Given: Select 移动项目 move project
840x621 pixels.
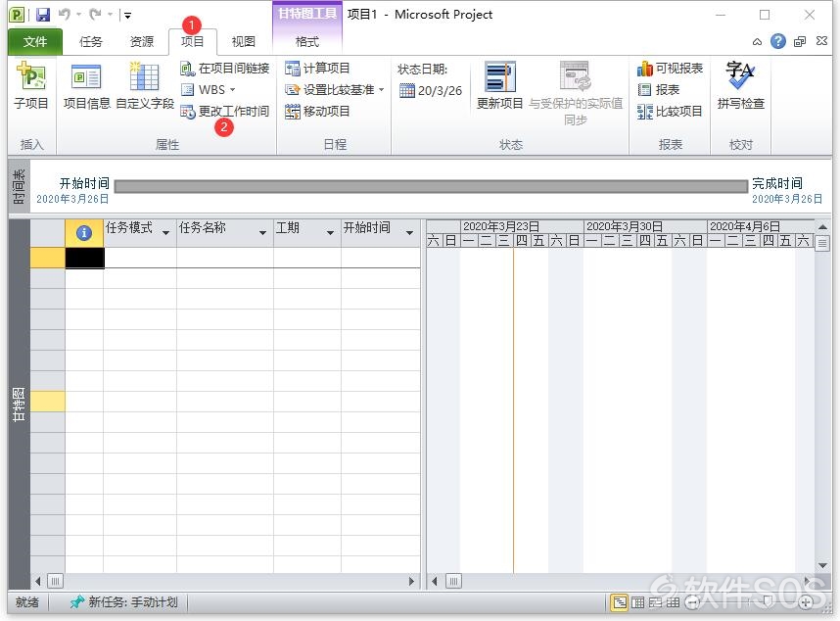Looking at the screenshot, I should pos(317,111).
